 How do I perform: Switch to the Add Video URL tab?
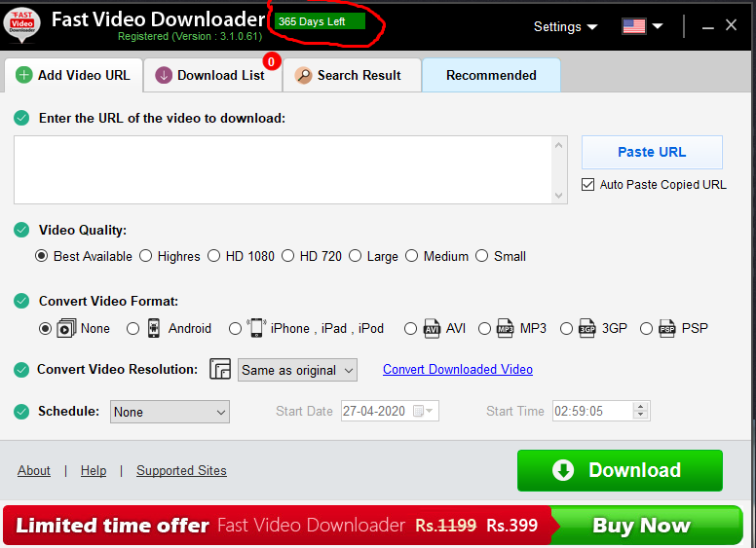click(x=74, y=75)
